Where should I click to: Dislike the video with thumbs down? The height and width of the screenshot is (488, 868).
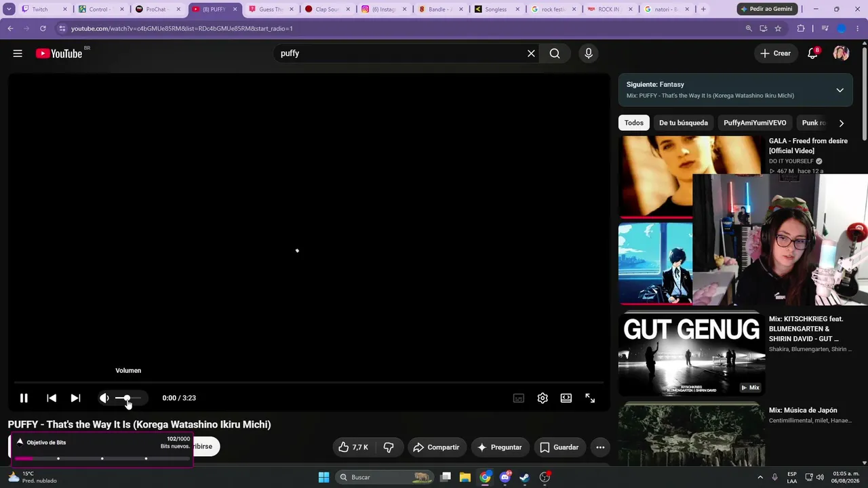point(389,447)
